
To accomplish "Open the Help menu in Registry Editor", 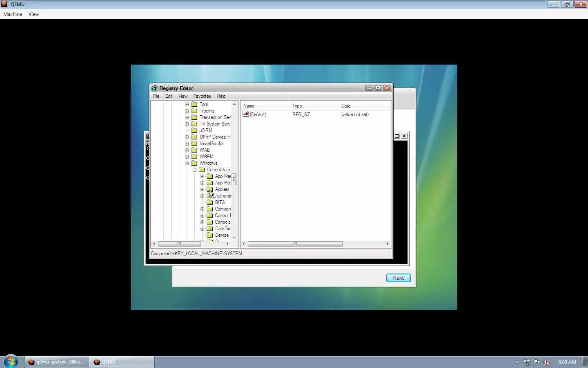I will [221, 96].
